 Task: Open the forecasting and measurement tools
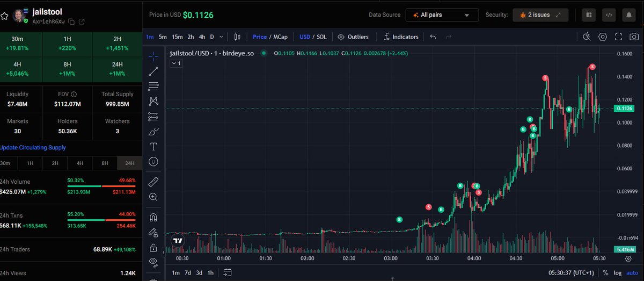tap(153, 116)
